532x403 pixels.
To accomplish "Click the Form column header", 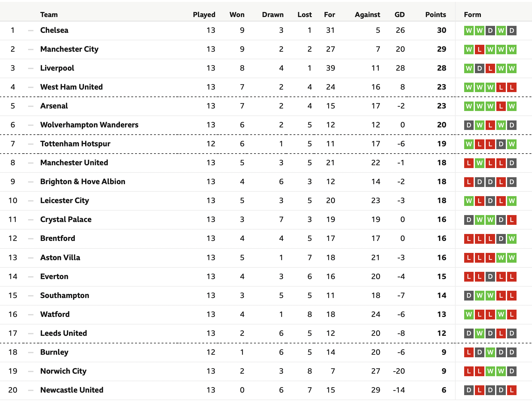I will tap(472, 15).
